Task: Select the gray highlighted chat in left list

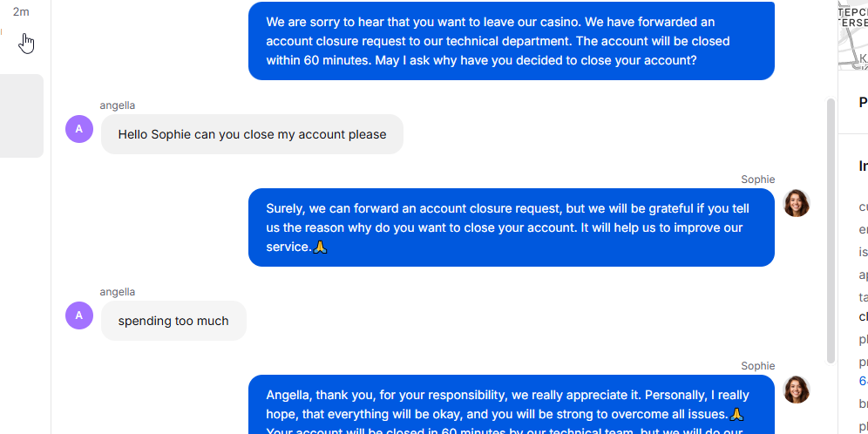Action: pos(22,116)
